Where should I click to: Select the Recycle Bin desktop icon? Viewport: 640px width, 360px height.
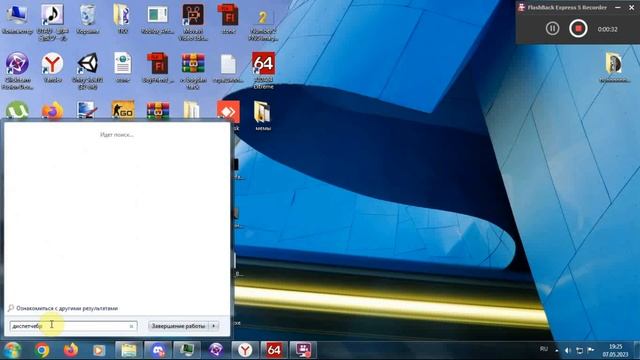pyautogui.click(x=87, y=19)
